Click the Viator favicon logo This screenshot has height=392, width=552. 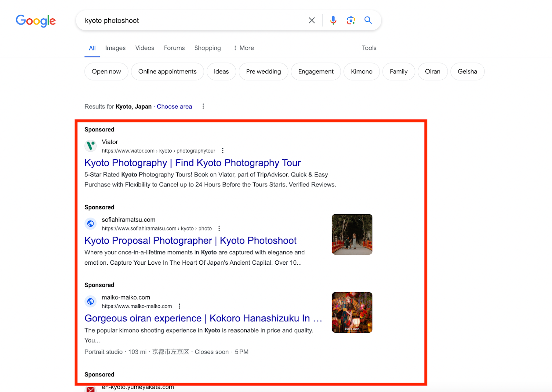point(91,146)
